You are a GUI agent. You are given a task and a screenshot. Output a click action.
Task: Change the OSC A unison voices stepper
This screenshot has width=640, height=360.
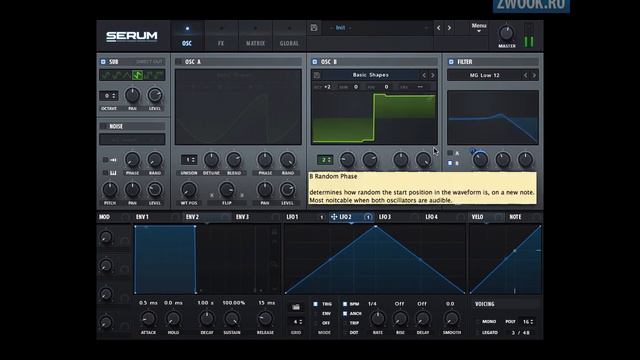pyautogui.click(x=189, y=160)
